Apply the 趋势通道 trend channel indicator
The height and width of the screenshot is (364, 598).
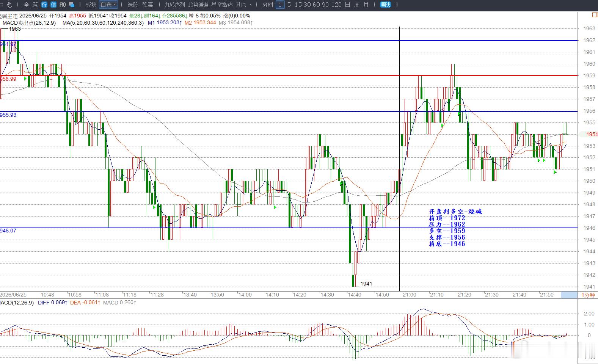(198, 5)
